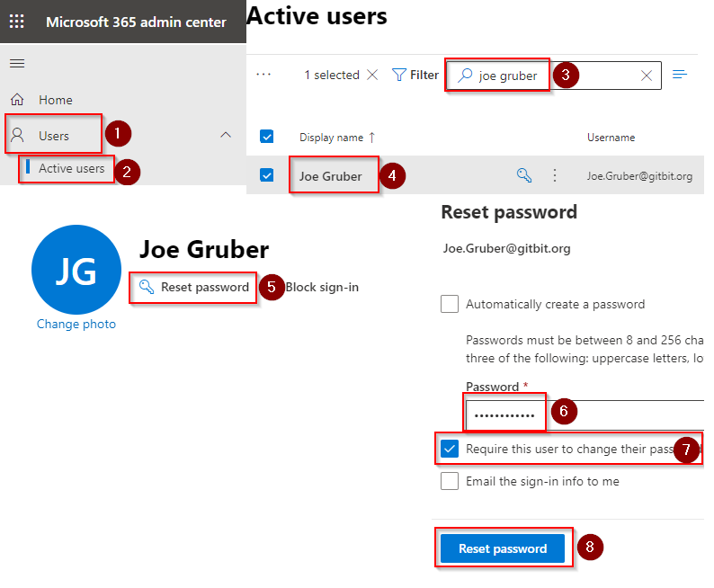Sort by the Display name column
Viewport: 714px width, 588px height.
pos(330,138)
